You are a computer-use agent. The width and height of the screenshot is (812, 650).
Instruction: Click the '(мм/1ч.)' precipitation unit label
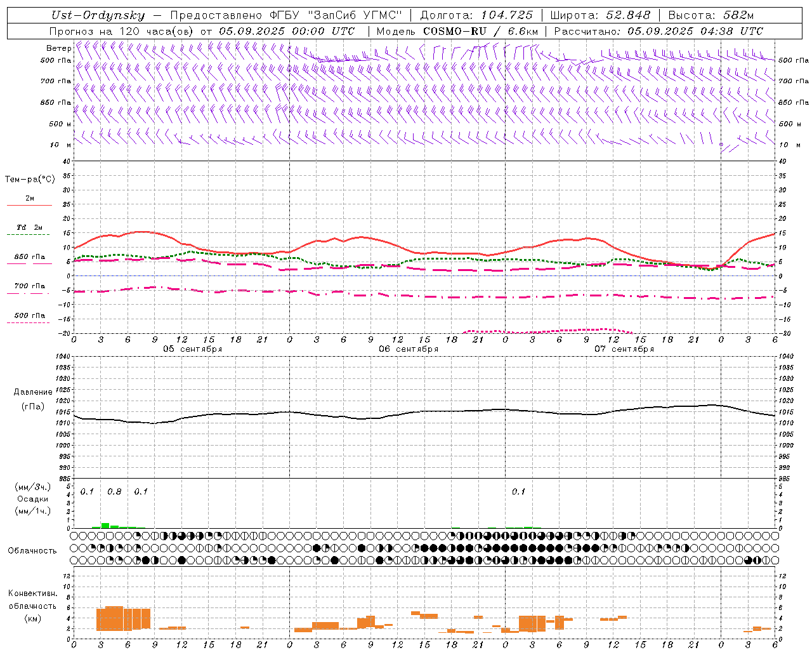(x=33, y=511)
